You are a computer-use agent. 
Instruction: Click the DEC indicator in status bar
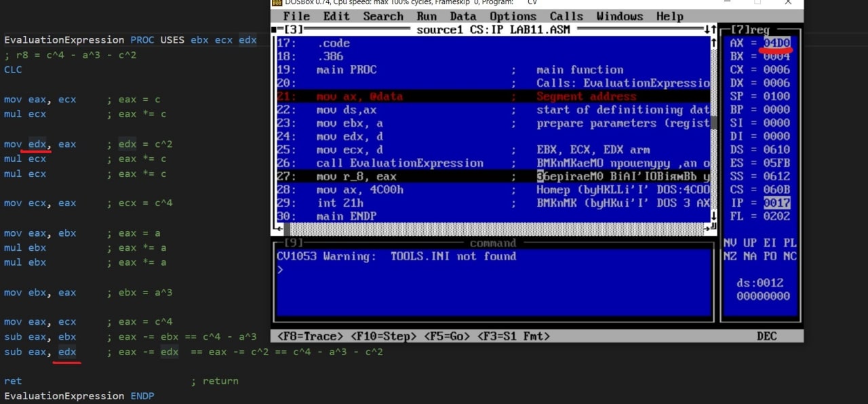point(766,336)
